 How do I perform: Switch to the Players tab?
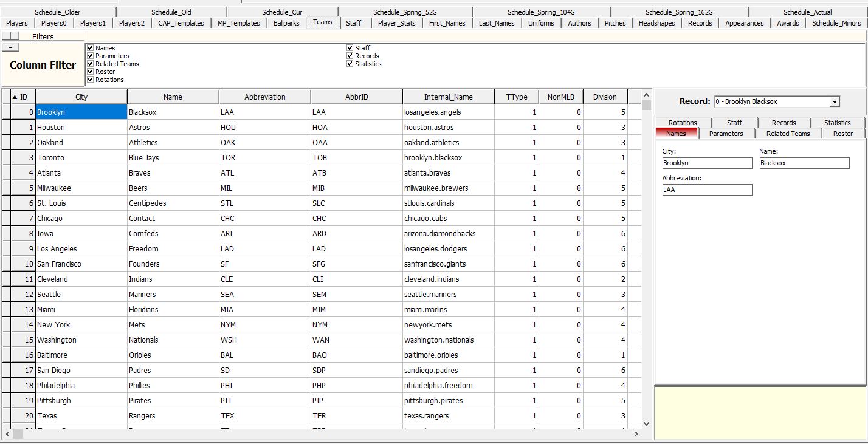tap(17, 23)
